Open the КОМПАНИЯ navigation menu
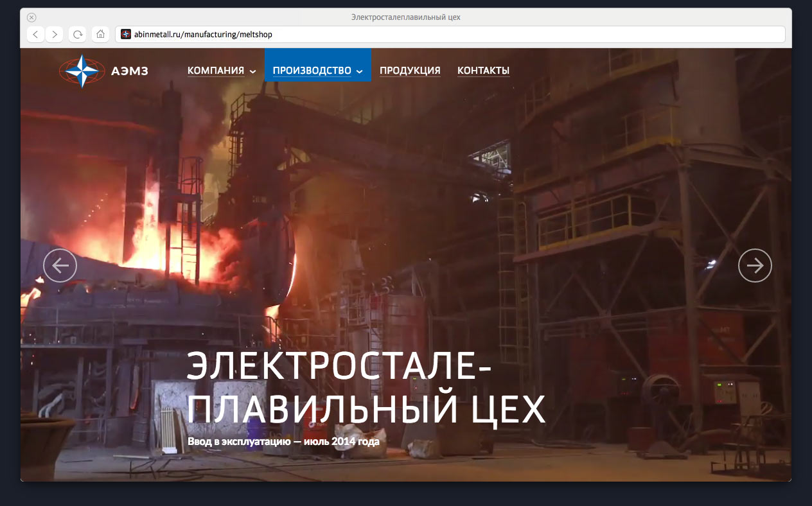 (x=216, y=71)
